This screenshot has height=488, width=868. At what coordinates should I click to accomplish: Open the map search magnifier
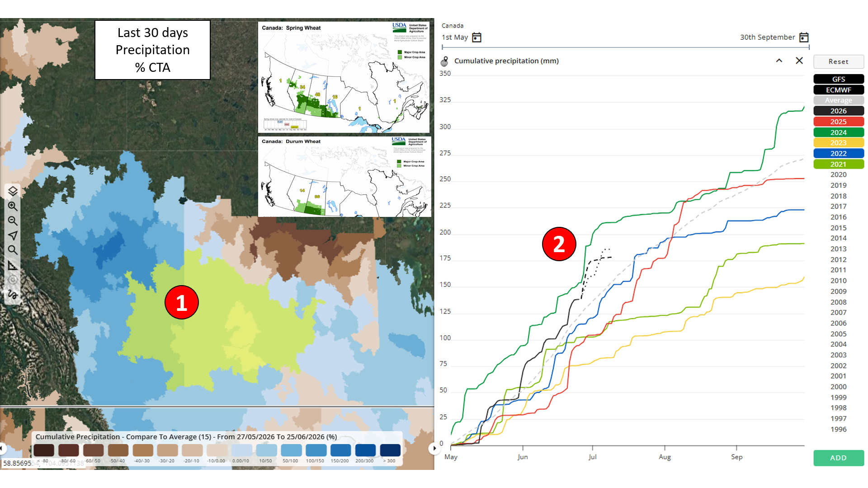(13, 250)
